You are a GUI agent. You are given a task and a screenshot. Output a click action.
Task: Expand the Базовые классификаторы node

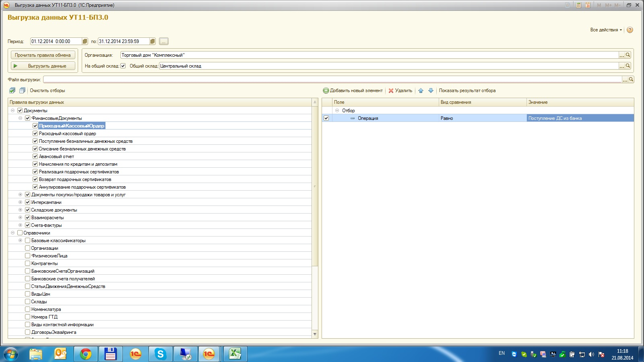20,241
